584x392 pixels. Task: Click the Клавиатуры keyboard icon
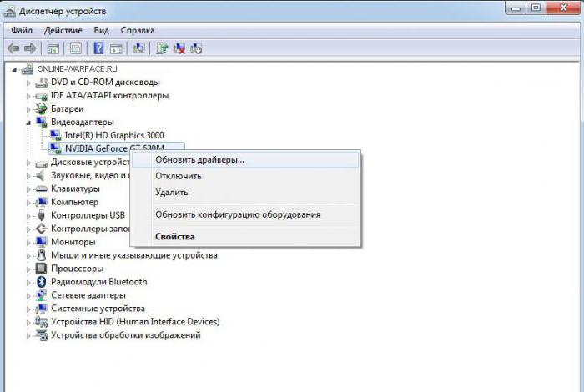pos(41,188)
